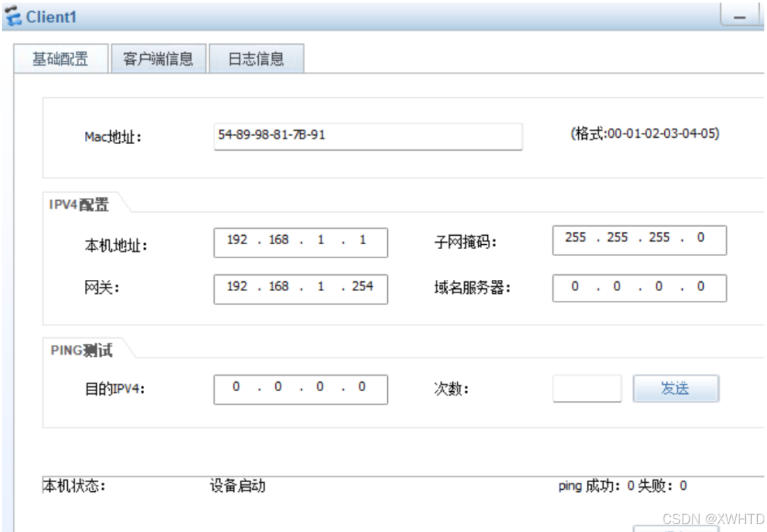Open the 日志信息 tab
Image resolution: width=767 pixels, height=532 pixels.
click(x=256, y=59)
